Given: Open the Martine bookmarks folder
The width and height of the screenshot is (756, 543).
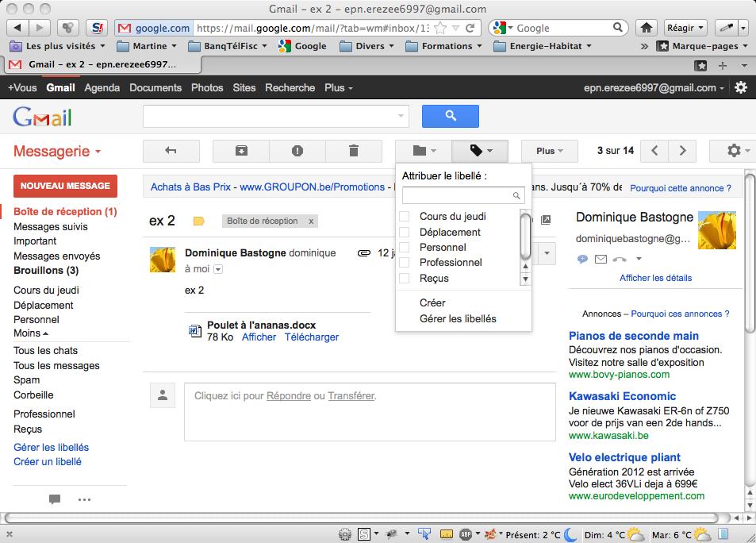Looking at the screenshot, I should 147,46.
